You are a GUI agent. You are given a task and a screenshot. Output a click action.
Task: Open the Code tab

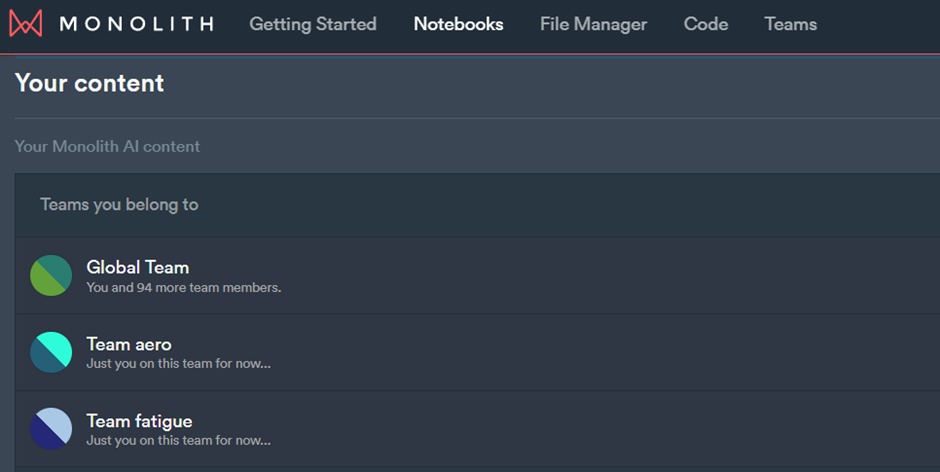pos(706,24)
